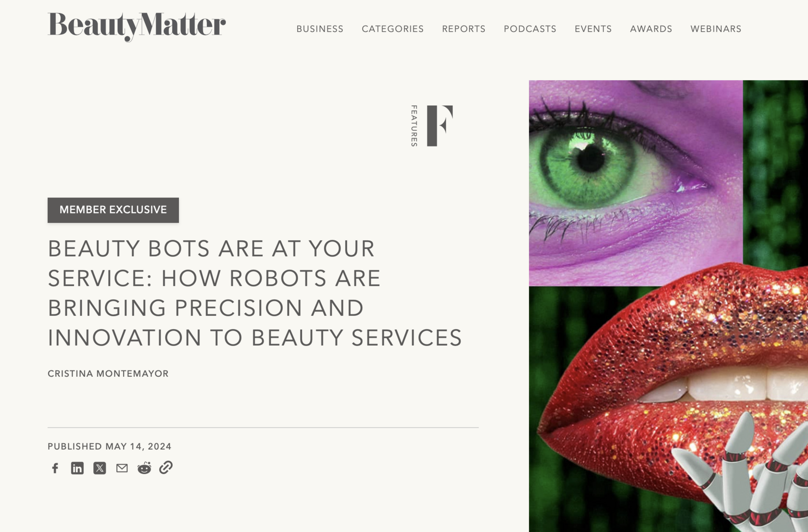Viewport: 808px width, 532px height.
Task: Open the Business menu
Action: (320, 29)
